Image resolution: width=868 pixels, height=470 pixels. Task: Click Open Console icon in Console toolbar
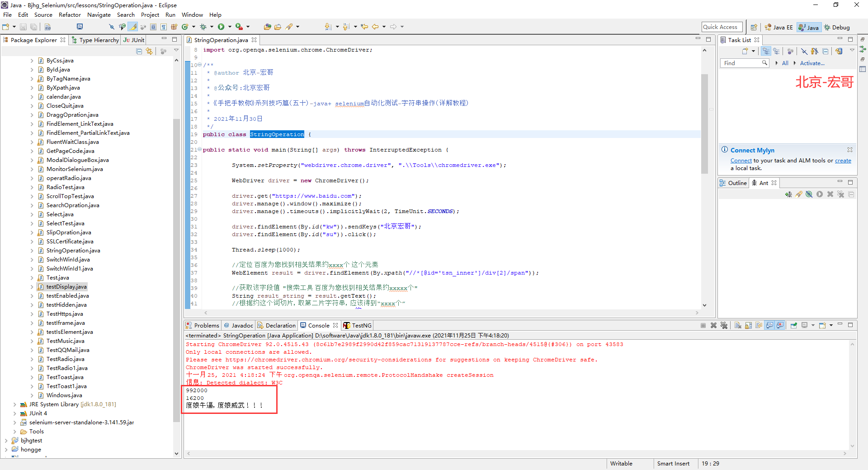822,325
